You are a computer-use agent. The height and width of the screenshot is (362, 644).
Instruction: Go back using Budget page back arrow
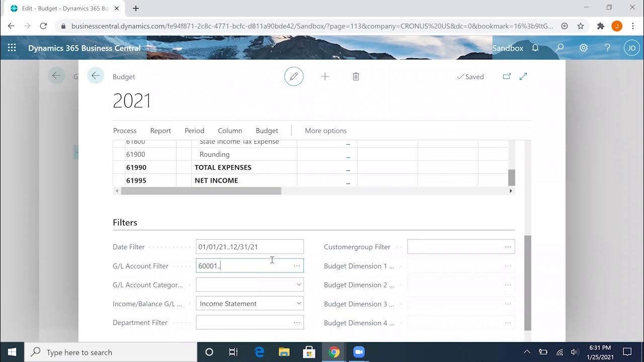tap(96, 76)
